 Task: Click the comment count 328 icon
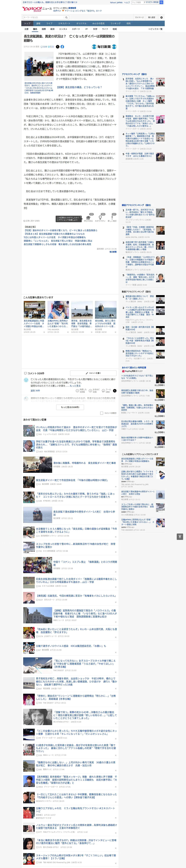pyautogui.click(x=44, y=47)
